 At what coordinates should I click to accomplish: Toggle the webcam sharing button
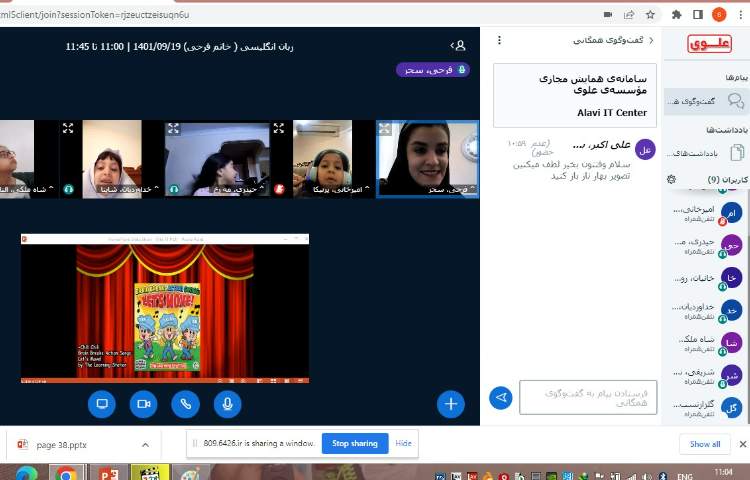point(143,404)
